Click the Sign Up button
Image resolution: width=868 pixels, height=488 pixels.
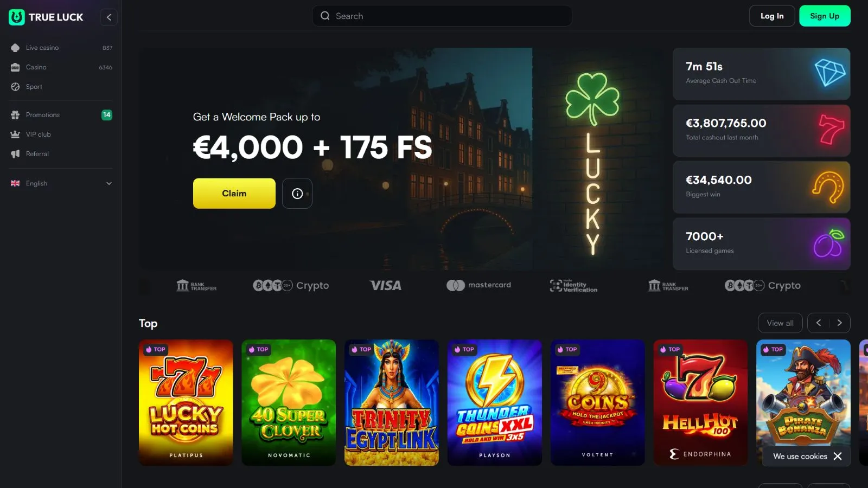click(x=825, y=16)
